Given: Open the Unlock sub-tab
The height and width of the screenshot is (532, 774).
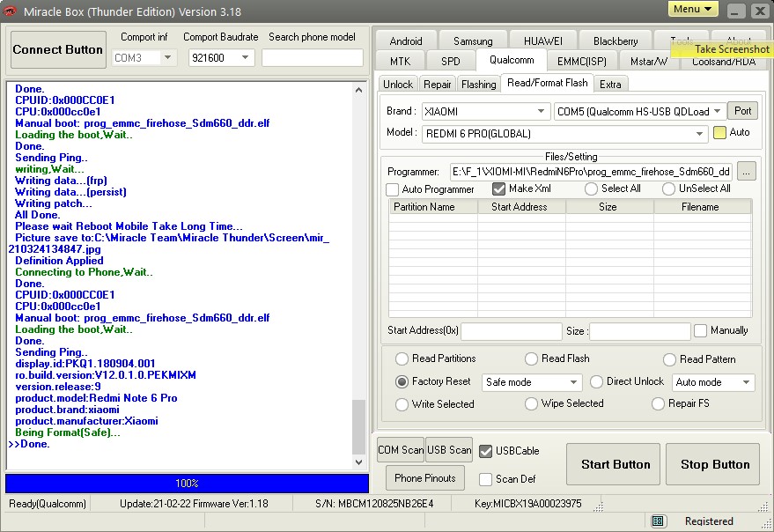Looking at the screenshot, I should tap(398, 84).
